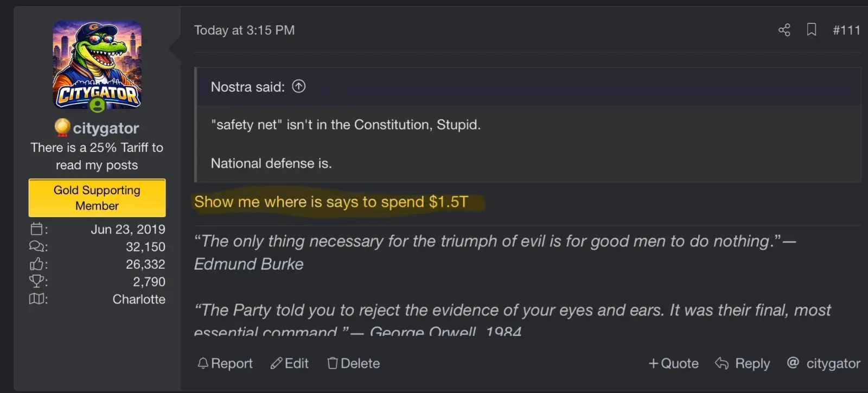Click the joined date calendar icon
The height and width of the screenshot is (393, 868).
37,229
